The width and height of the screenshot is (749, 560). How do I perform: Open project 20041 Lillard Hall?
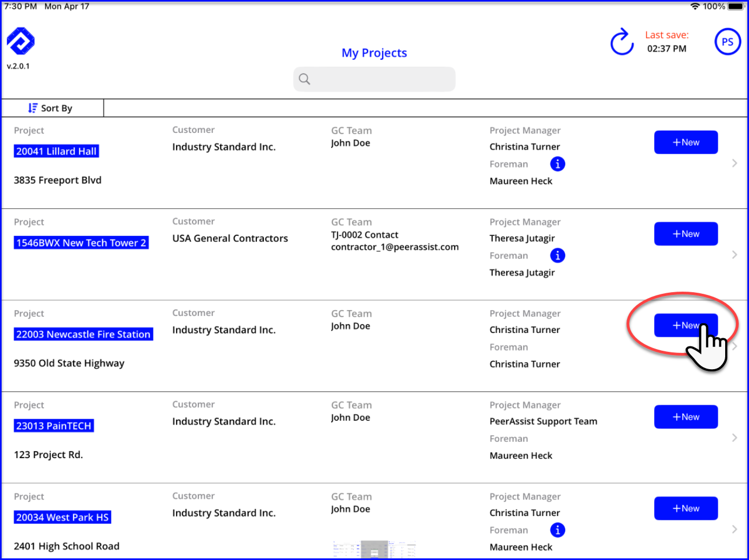click(56, 151)
